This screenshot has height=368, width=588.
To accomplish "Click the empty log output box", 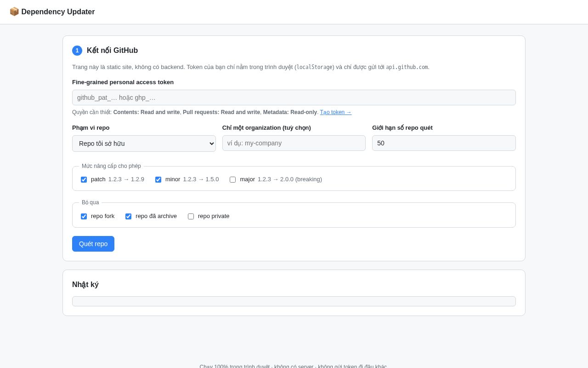I will click(x=294, y=301).
